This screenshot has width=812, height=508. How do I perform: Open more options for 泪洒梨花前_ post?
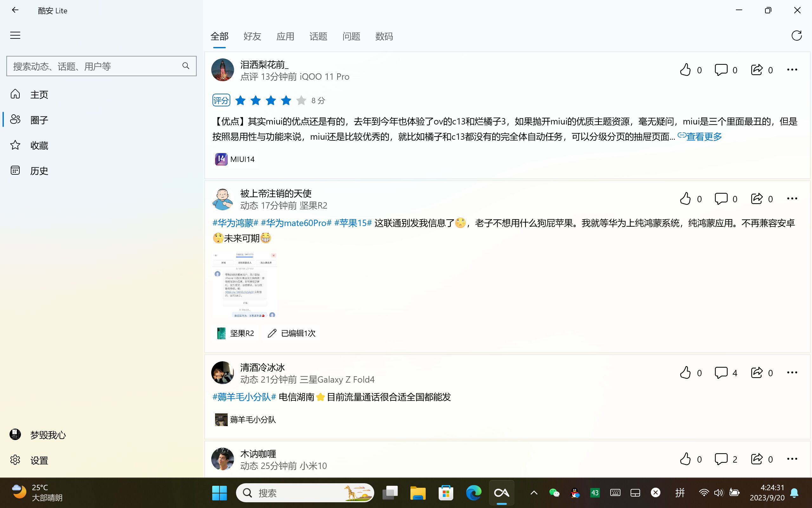coord(792,70)
